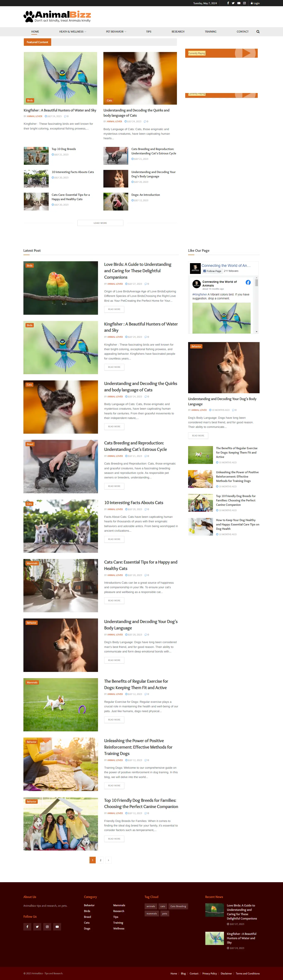Click the Login link in top bar
The width and height of the screenshot is (283, 980).
pyautogui.click(x=255, y=3)
